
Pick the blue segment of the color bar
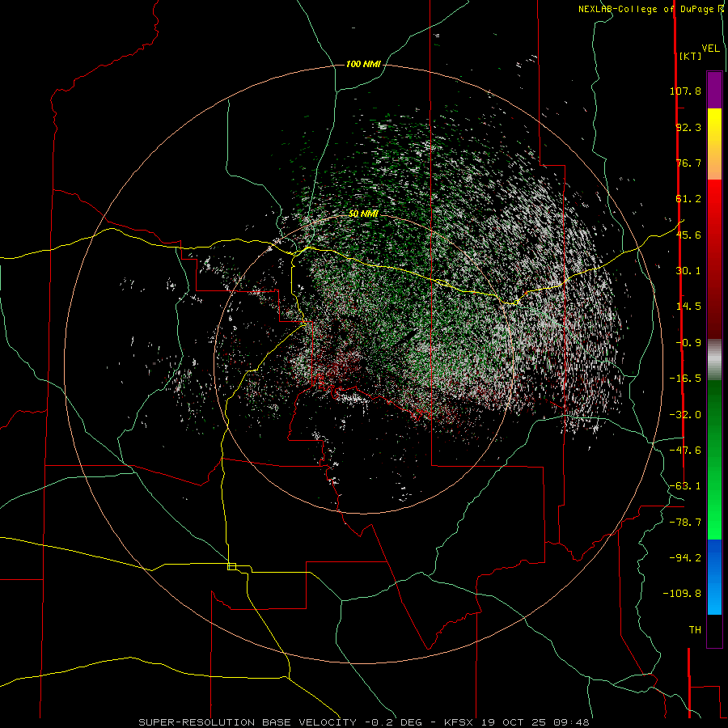714,577
